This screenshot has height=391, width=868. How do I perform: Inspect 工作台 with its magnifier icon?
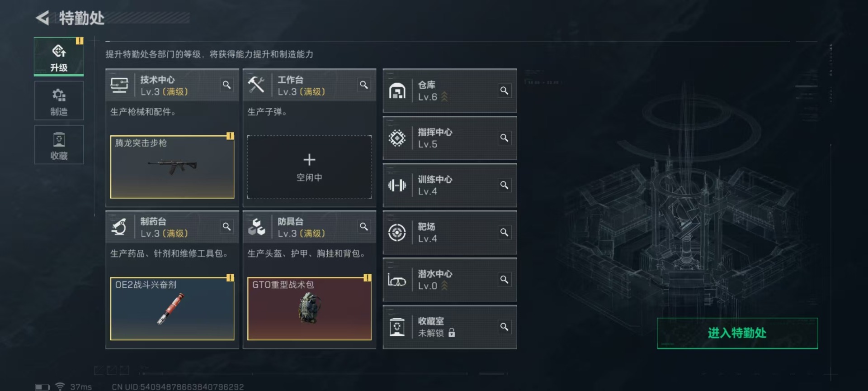point(363,85)
